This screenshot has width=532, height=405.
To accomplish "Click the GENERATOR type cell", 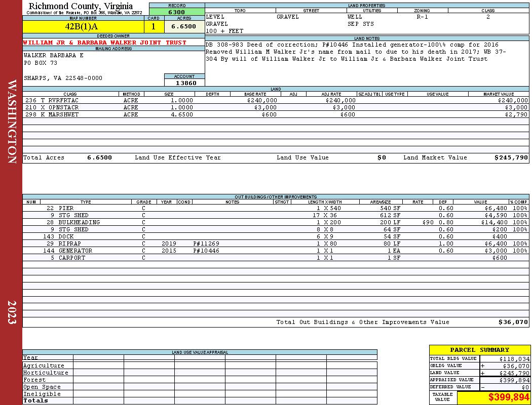I will pos(75,251).
